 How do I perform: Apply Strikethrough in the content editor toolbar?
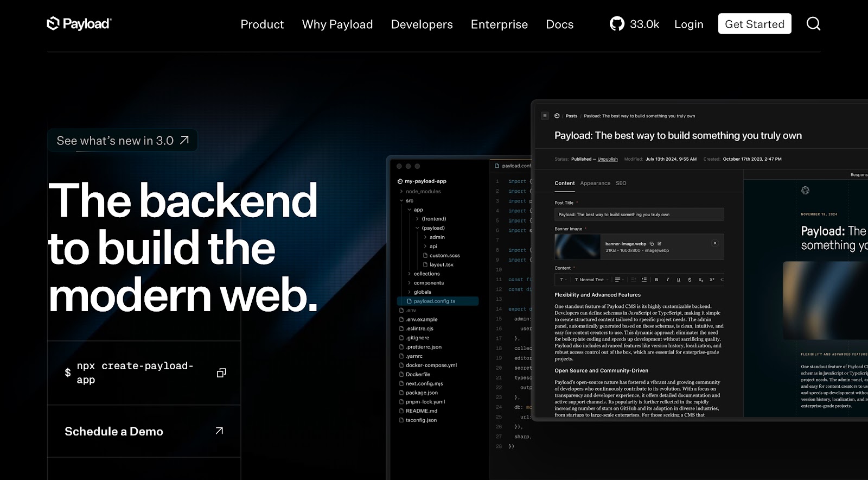point(690,280)
